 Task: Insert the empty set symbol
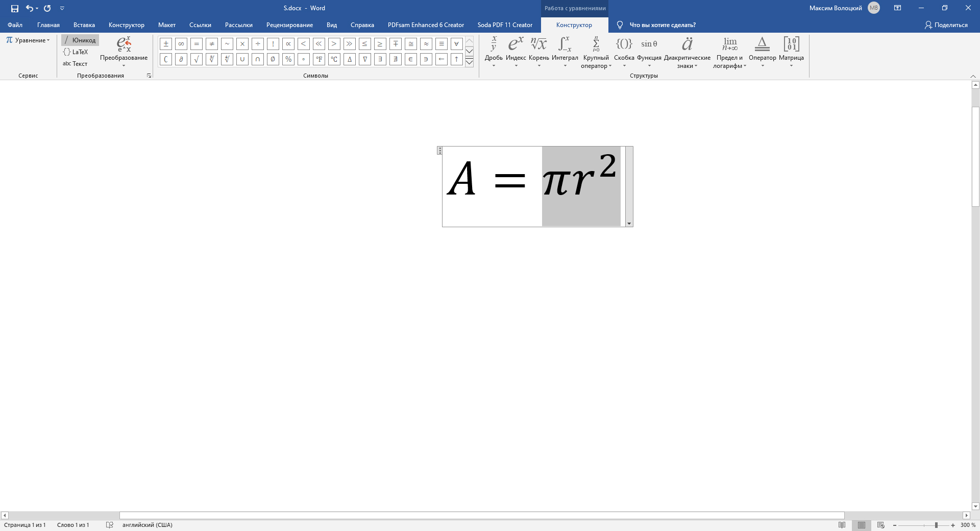tap(273, 59)
